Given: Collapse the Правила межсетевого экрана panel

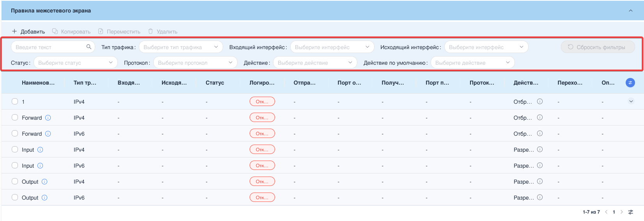Looking at the screenshot, I should coord(630,11).
